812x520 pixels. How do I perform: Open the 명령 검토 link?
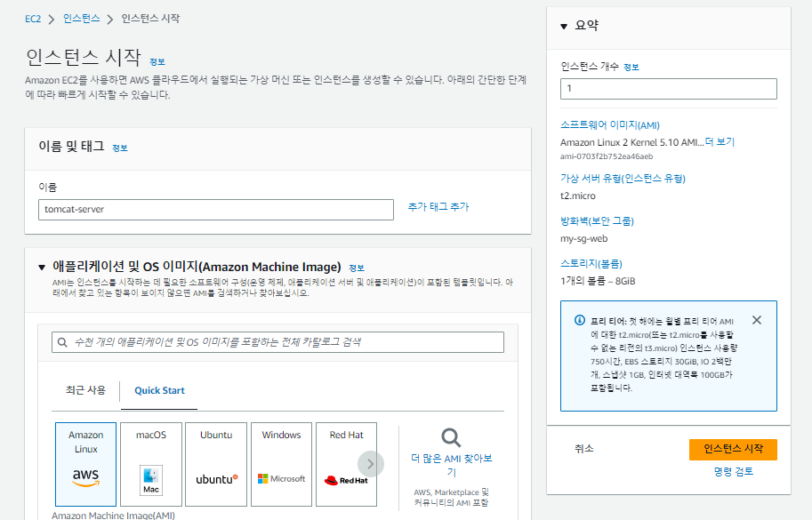[733, 471]
